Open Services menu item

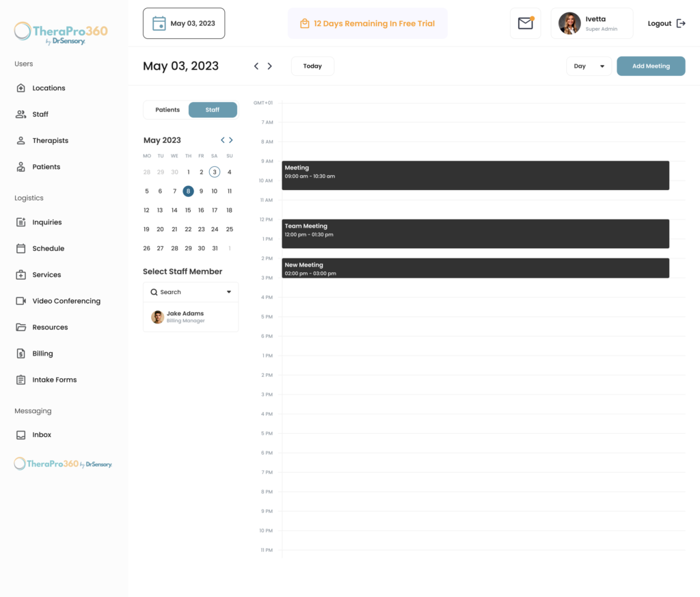pyautogui.click(x=46, y=275)
